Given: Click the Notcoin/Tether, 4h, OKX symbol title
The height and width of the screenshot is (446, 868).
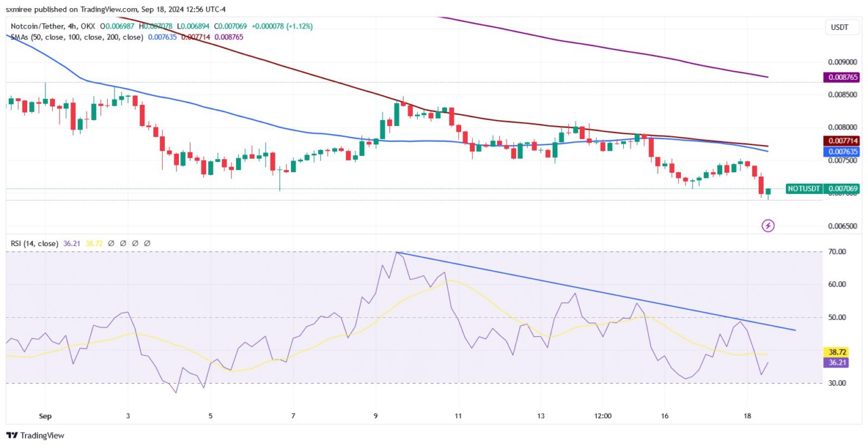Looking at the screenshot, I should click(50, 26).
